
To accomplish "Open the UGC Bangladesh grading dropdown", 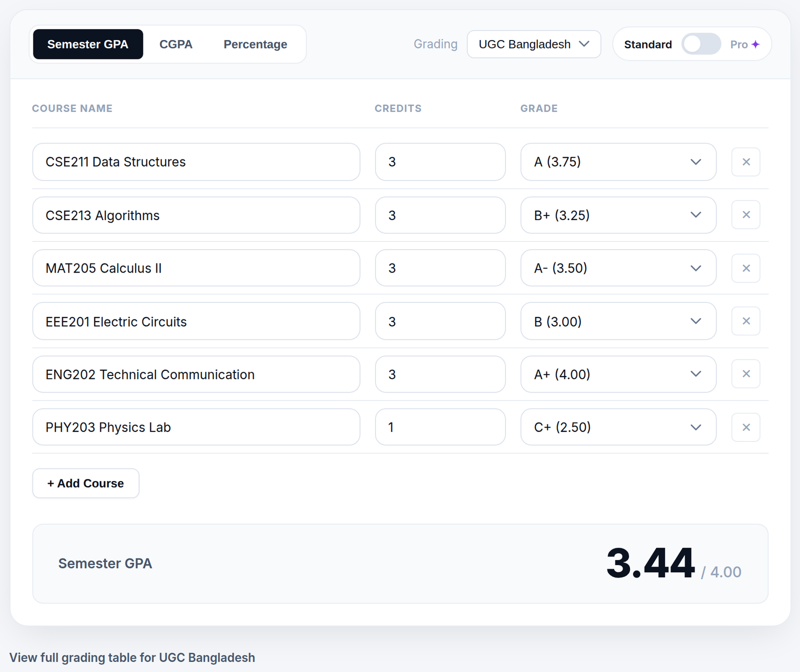I will [x=533, y=44].
